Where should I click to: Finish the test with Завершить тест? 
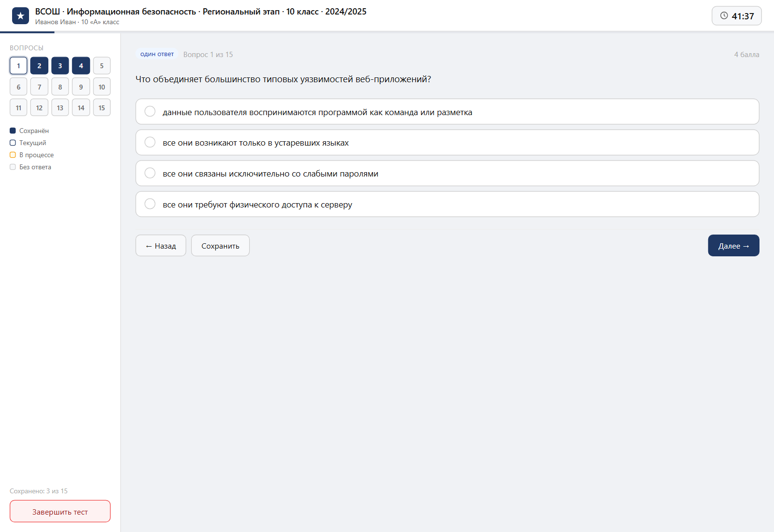[x=60, y=511]
